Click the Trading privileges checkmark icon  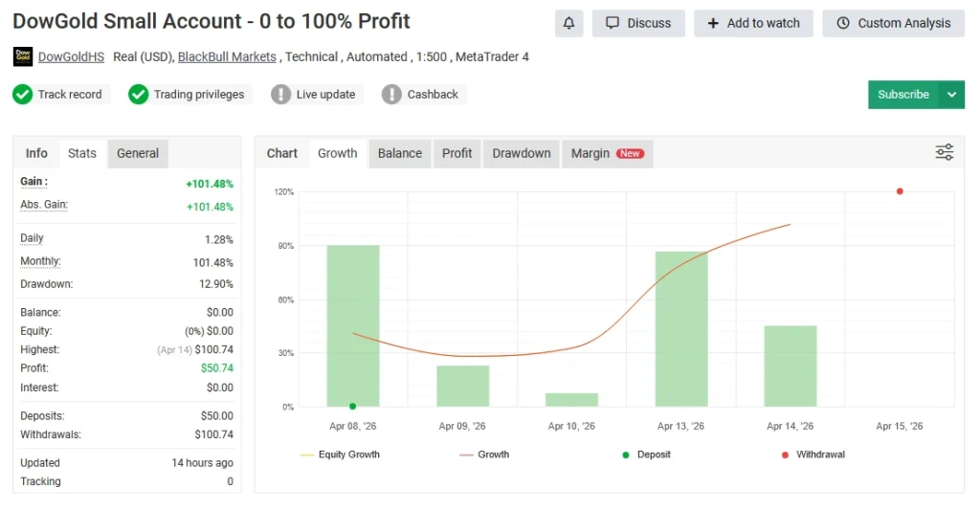(x=138, y=95)
